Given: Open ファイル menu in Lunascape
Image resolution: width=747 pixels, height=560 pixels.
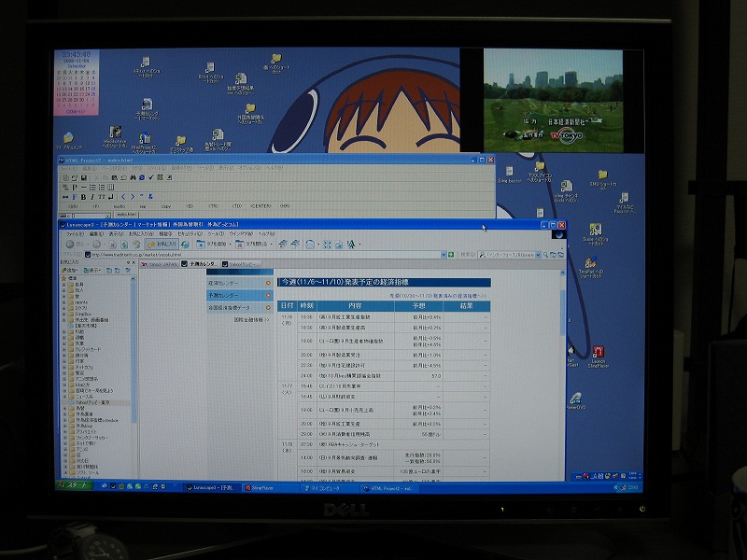Looking at the screenshot, I should coord(75,234).
